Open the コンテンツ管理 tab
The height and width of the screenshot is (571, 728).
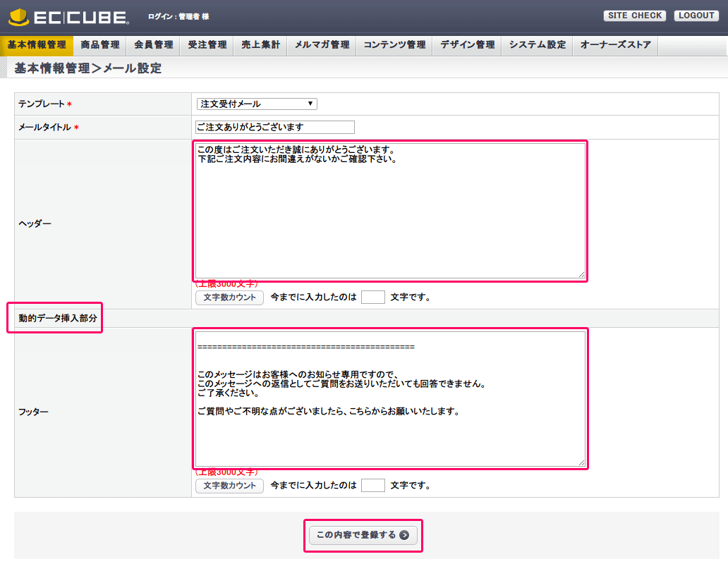pos(394,45)
